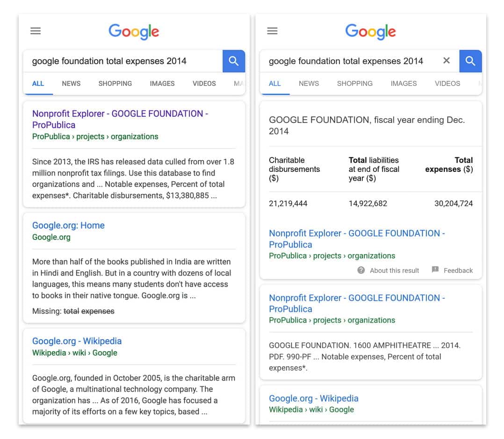Click the left search box with query text
This screenshot has width=504, height=439.
pos(122,61)
